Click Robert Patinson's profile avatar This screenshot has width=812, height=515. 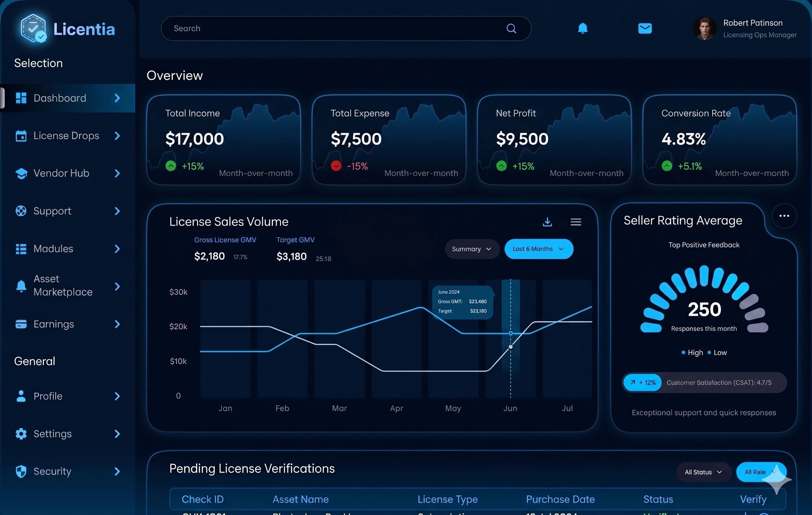tap(704, 29)
